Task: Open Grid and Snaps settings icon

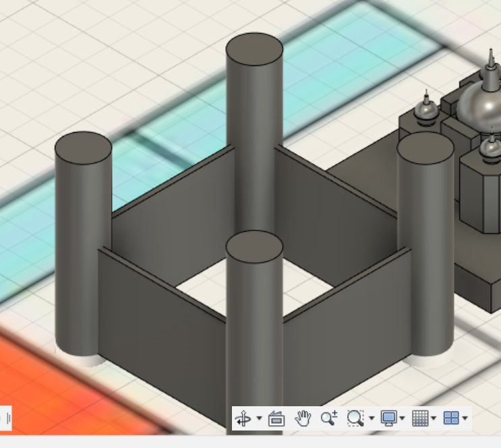Action: pos(420,418)
